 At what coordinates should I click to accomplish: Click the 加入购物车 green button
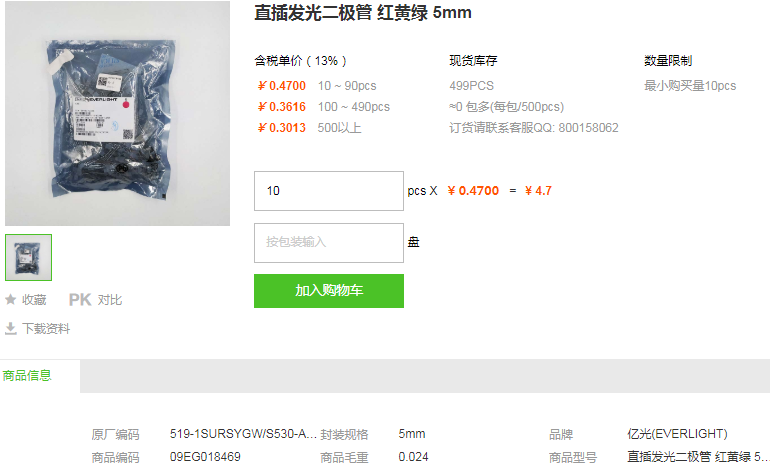coord(329,291)
